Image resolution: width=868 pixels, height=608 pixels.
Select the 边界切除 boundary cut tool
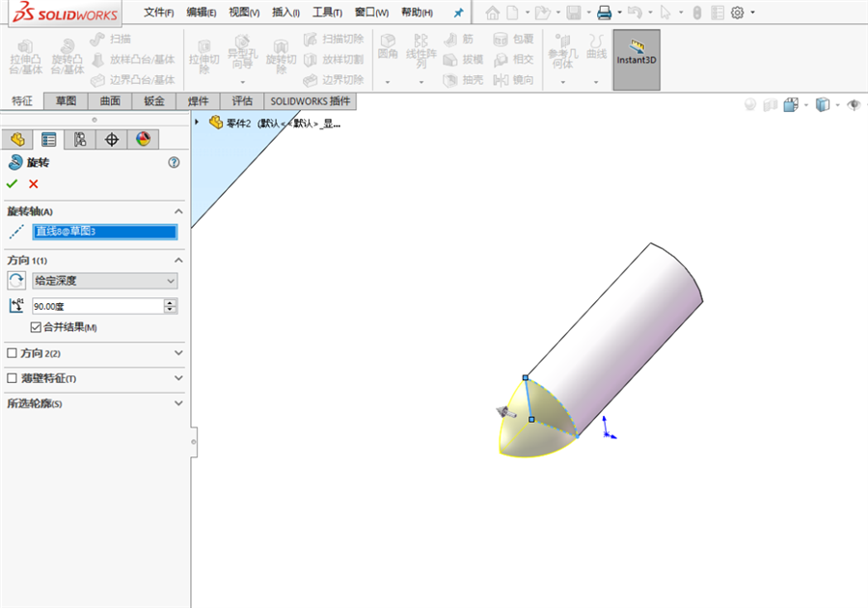[334, 80]
